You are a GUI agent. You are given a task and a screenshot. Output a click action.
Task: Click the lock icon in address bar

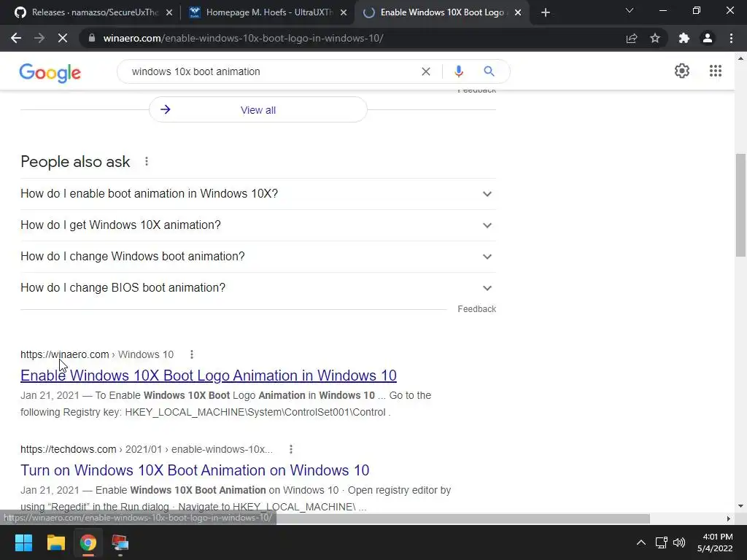point(92,38)
